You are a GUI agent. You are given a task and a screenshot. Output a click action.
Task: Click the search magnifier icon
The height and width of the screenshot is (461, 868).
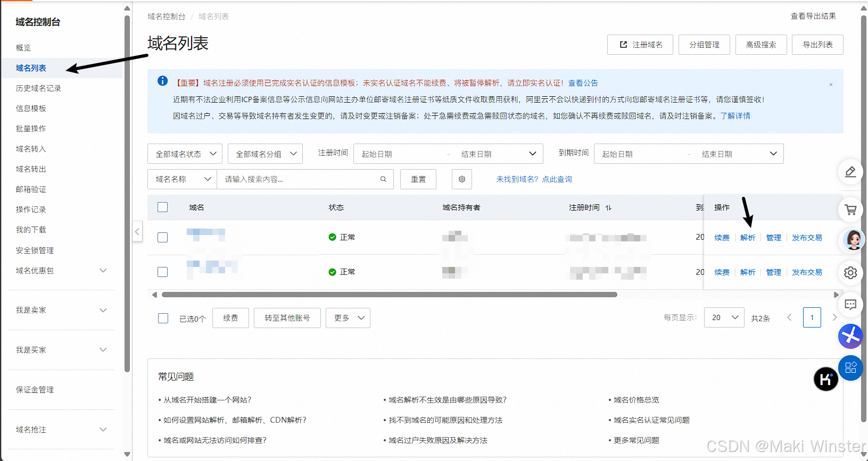click(383, 179)
